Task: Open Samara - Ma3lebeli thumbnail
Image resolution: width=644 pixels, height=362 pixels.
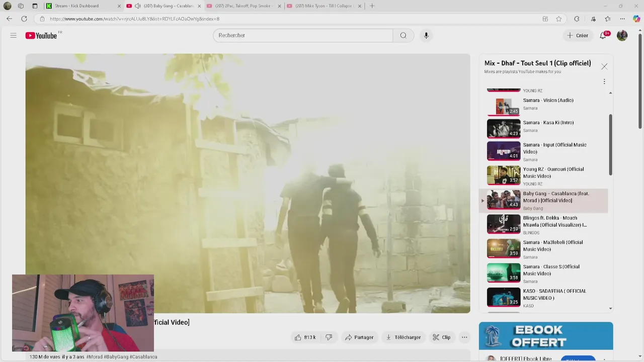Action: pyautogui.click(x=504, y=248)
